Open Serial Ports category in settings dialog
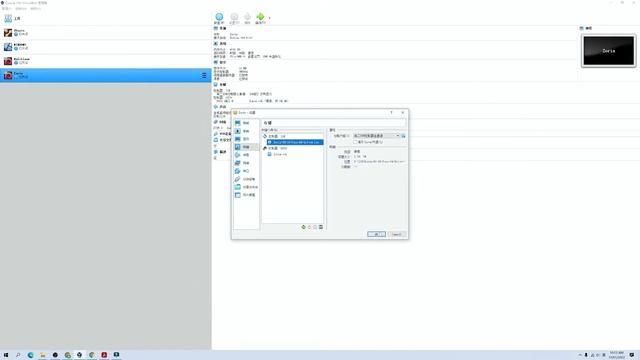Viewport: 640px width, 360px height. coord(246,171)
